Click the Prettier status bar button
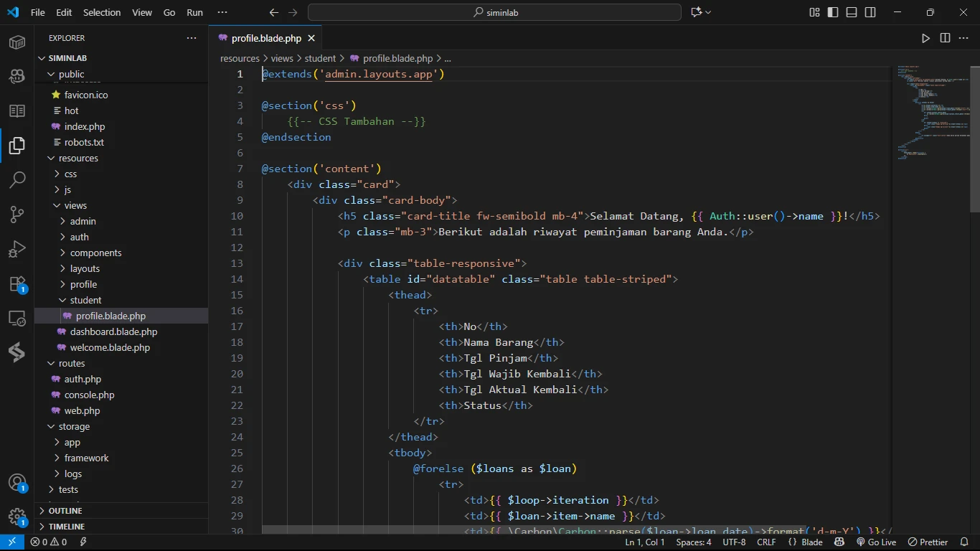This screenshot has width=980, height=551. click(x=928, y=542)
